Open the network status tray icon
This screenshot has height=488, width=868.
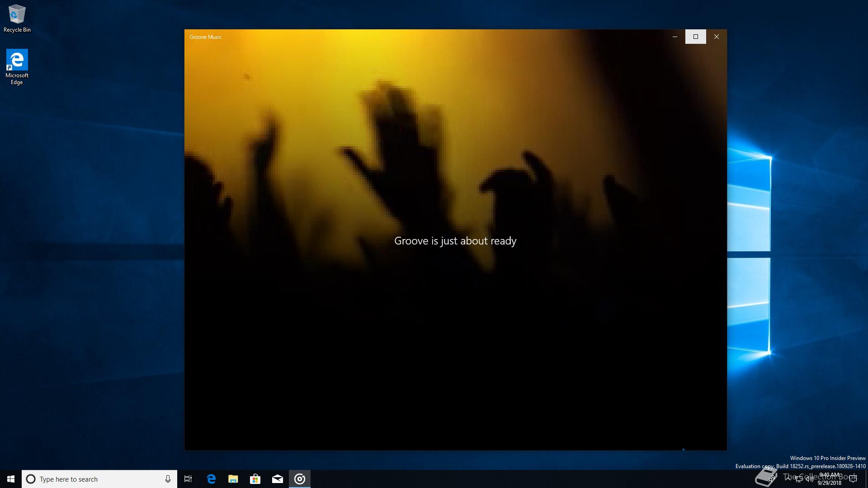[x=799, y=479]
